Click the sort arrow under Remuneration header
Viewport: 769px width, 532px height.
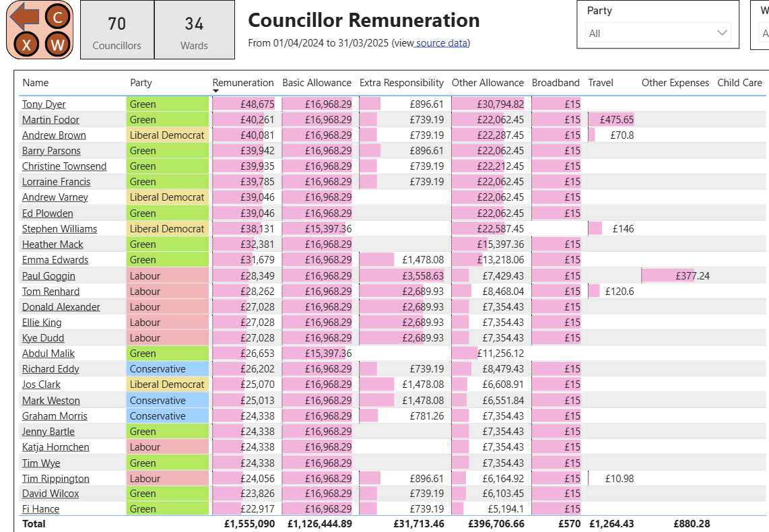[216, 91]
